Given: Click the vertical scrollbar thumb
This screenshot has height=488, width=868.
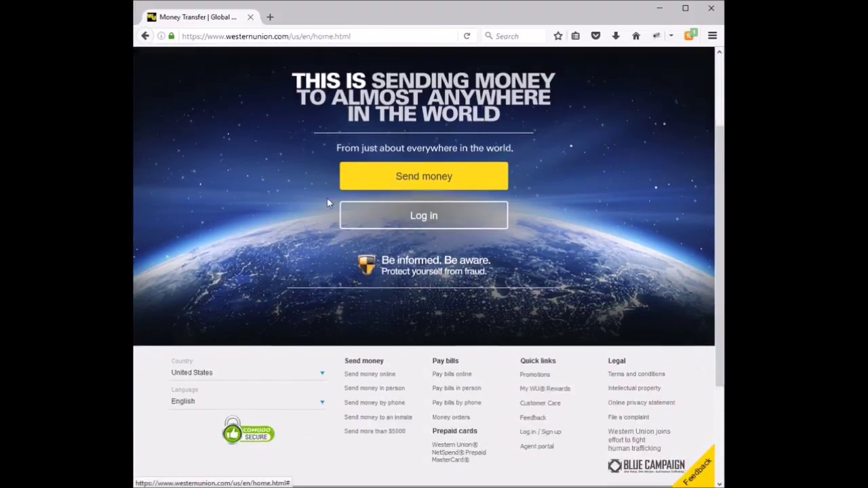Looking at the screenshot, I should (719, 254).
